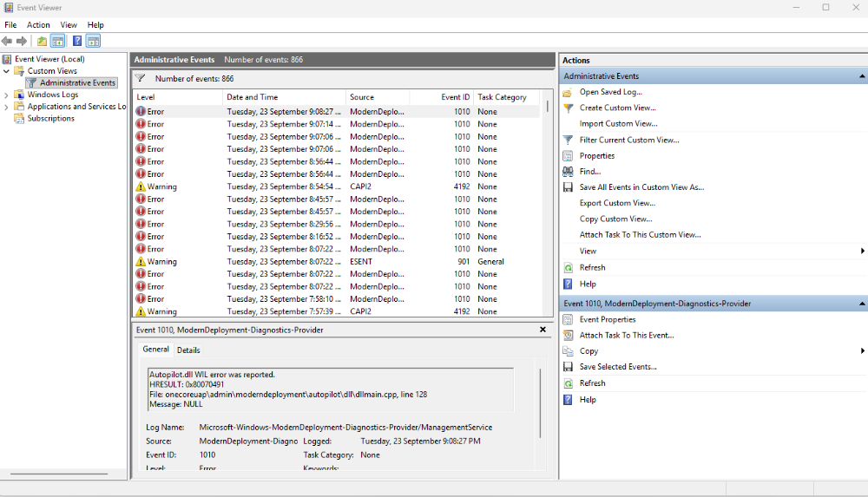The image size is (868, 497).
Task: Click the Event Properties icon
Action: click(x=568, y=320)
